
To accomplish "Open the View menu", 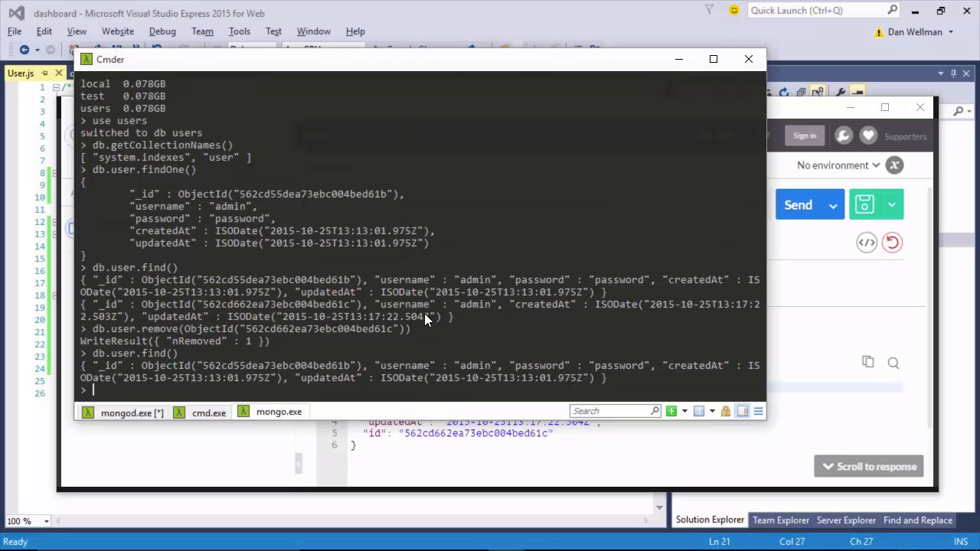I will (x=77, y=31).
